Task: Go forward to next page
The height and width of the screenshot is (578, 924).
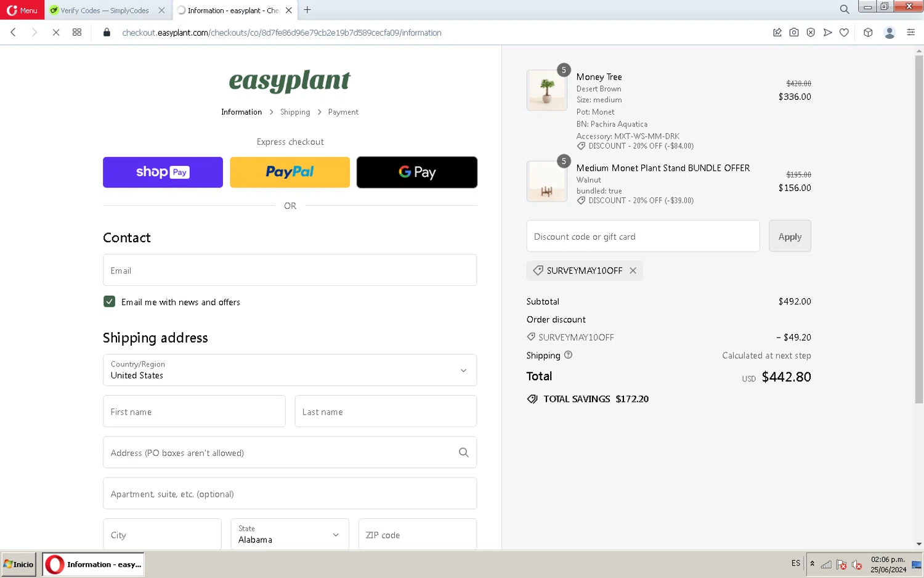Action: tap(34, 33)
